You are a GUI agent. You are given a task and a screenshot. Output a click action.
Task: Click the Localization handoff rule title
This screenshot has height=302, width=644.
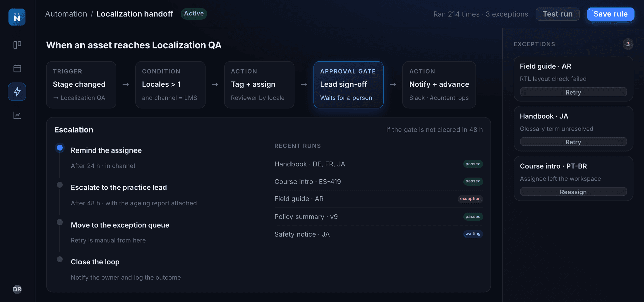pyautogui.click(x=135, y=14)
